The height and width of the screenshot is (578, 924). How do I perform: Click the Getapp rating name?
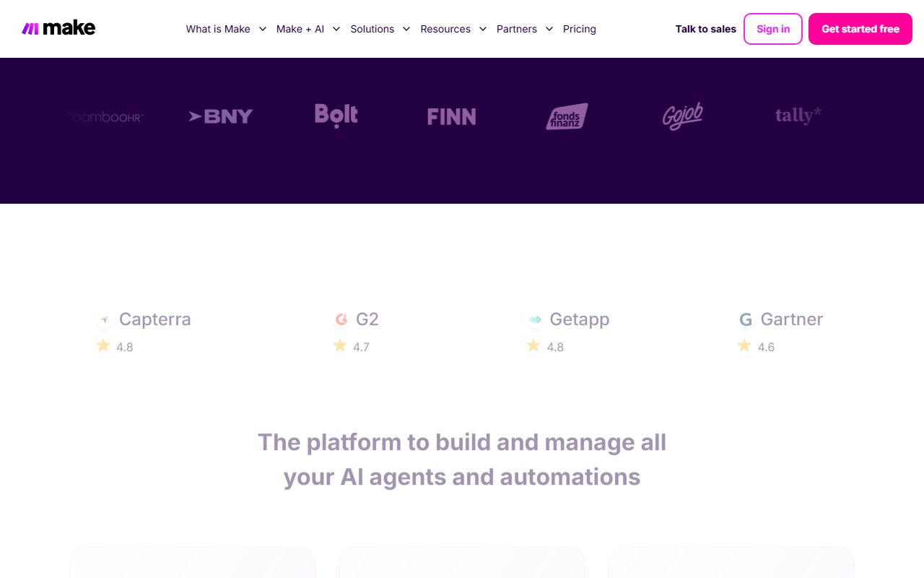[x=580, y=319]
